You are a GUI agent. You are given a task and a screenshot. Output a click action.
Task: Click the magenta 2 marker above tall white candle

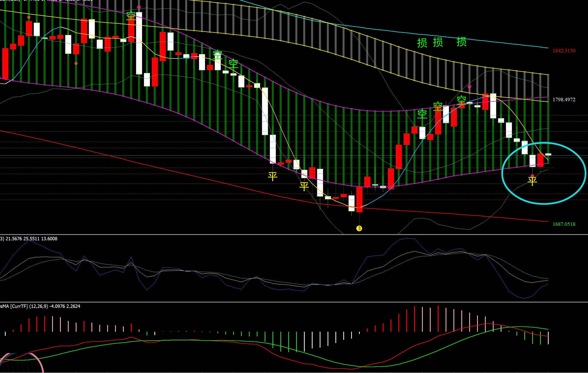(x=139, y=7)
